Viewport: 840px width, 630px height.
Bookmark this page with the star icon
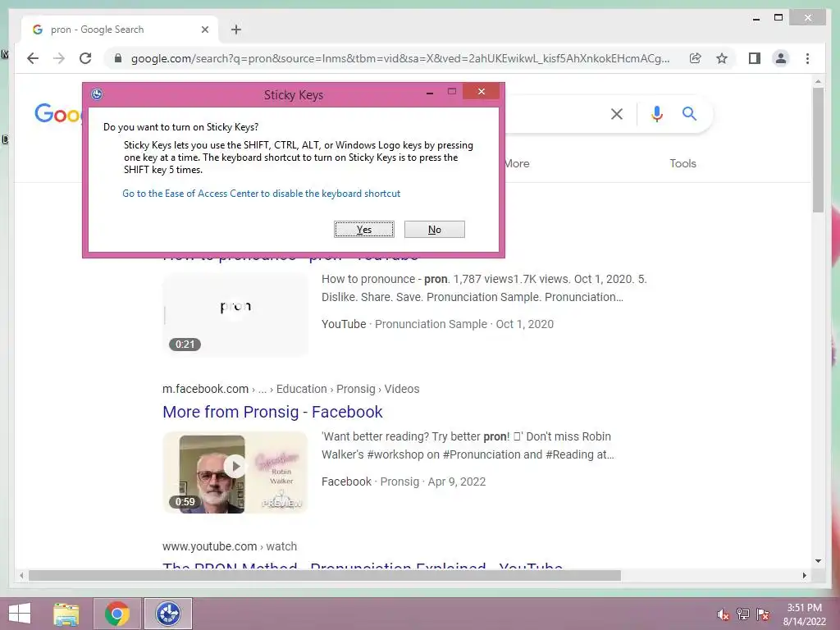[x=722, y=58]
